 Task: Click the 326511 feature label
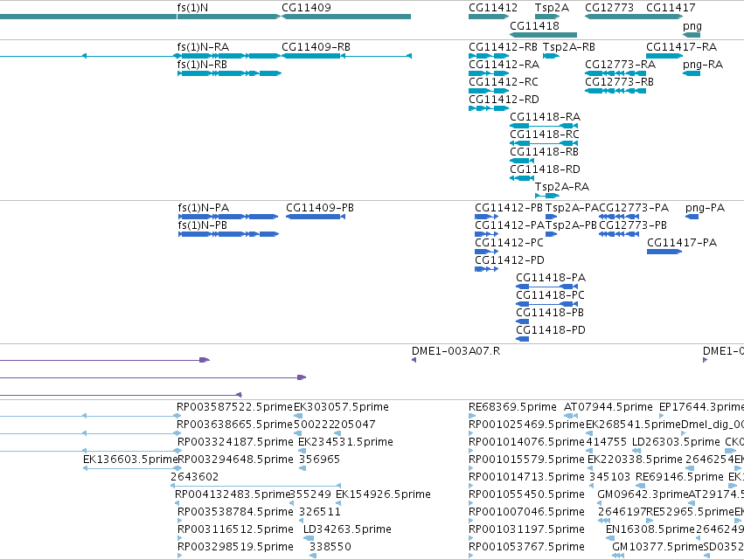(x=320, y=512)
